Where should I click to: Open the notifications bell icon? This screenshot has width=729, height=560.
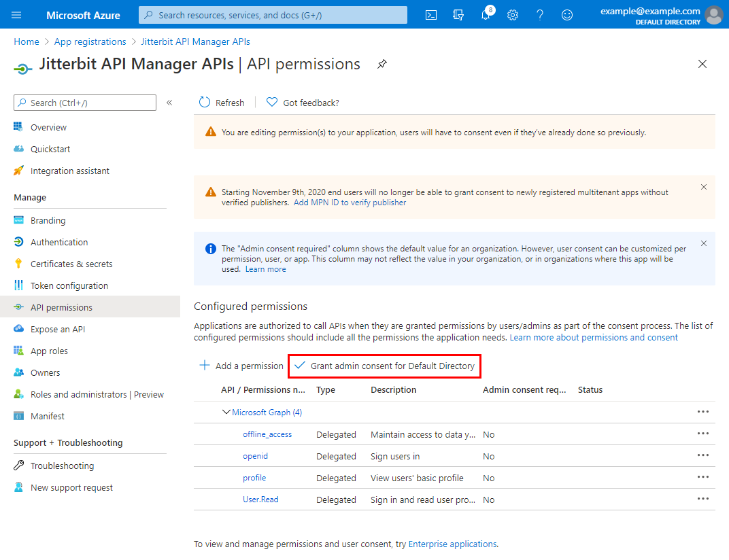486,15
